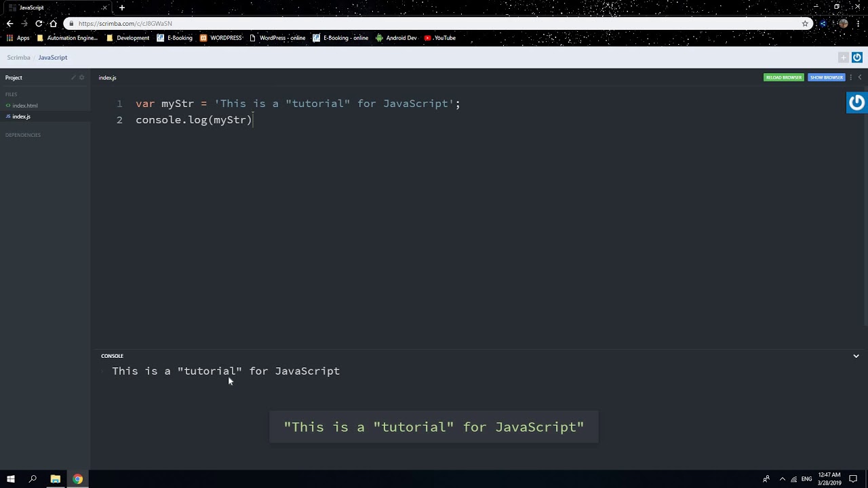This screenshot has width=868, height=488.
Task: Open Chrome's three-dot menu
Action: (x=859, y=23)
